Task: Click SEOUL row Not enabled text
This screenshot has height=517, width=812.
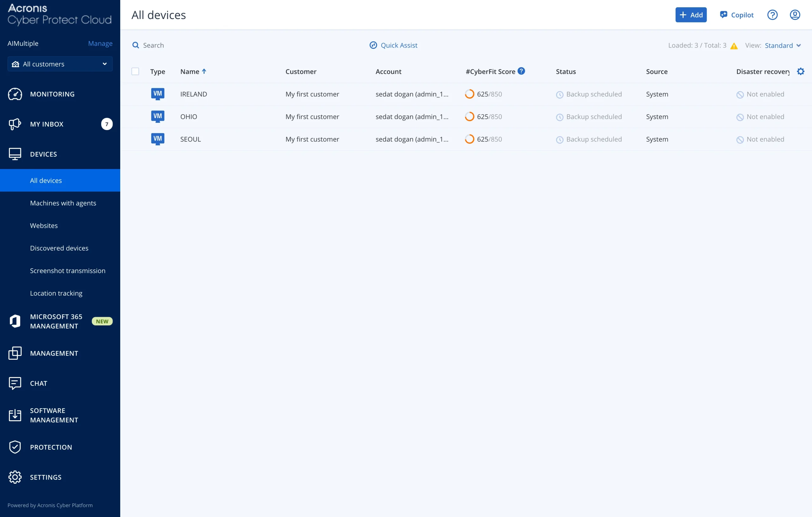Action: (765, 139)
